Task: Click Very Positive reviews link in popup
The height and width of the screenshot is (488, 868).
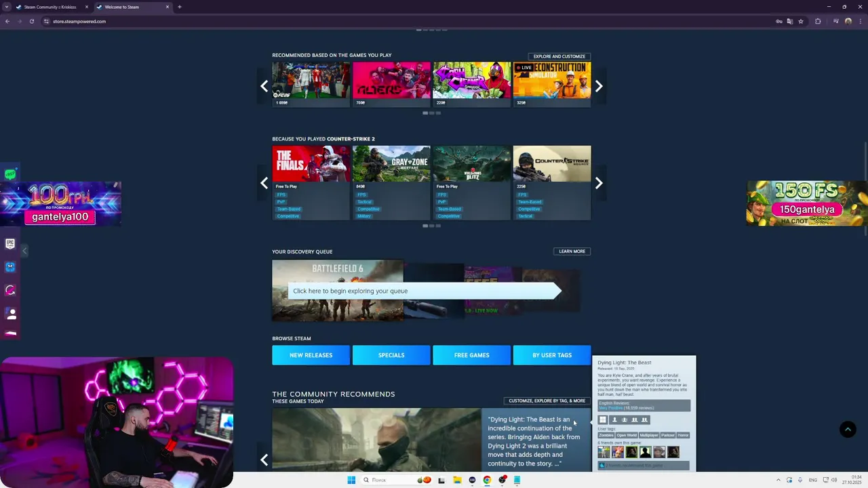Action: pos(610,408)
